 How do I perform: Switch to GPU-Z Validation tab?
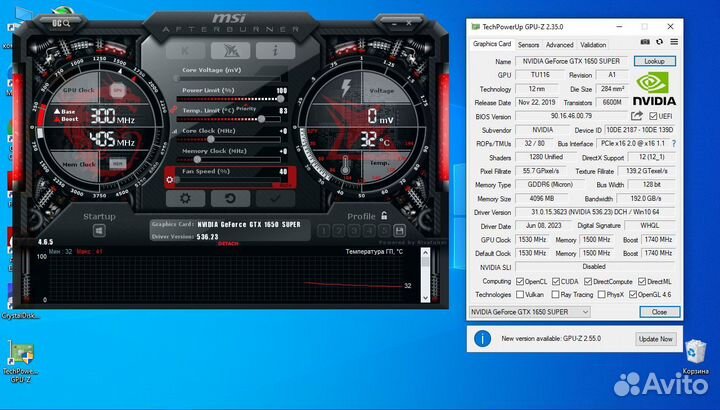coord(593,45)
